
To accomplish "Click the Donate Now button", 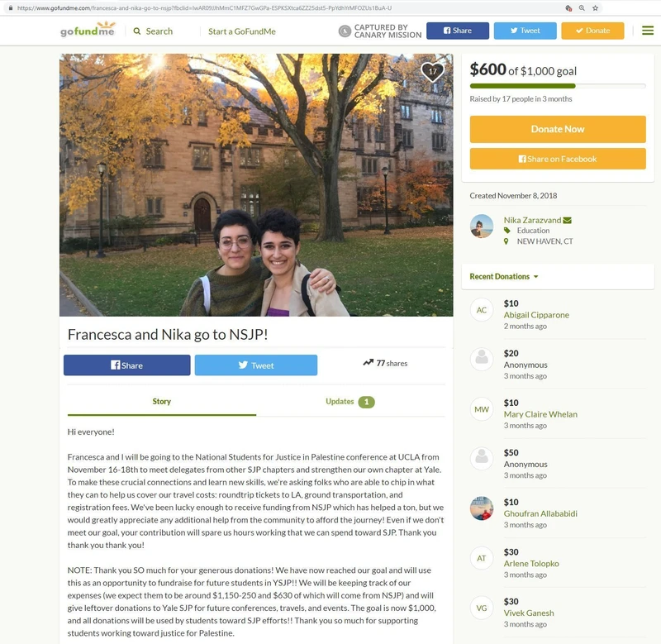I will pos(557,129).
